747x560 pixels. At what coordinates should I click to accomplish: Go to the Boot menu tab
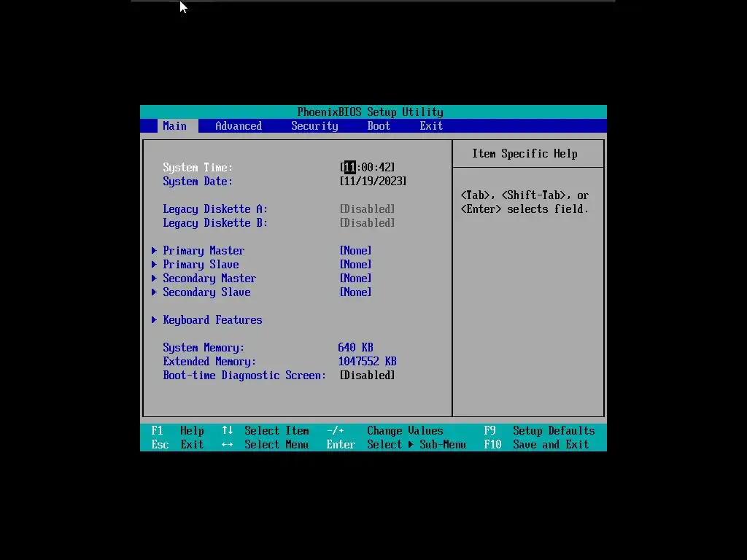point(379,125)
